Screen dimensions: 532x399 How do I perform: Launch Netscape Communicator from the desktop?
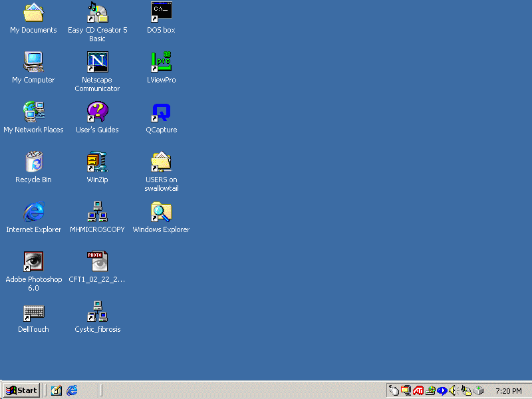(x=97, y=63)
